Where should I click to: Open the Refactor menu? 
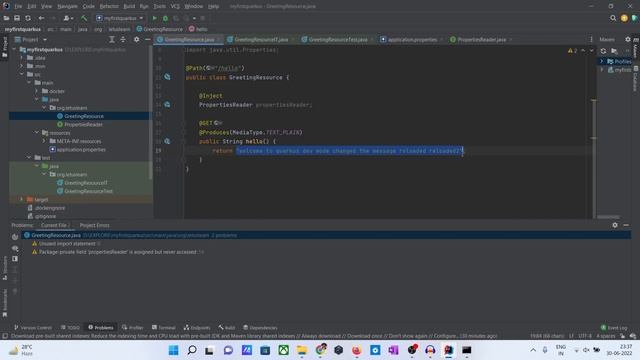click(x=109, y=7)
